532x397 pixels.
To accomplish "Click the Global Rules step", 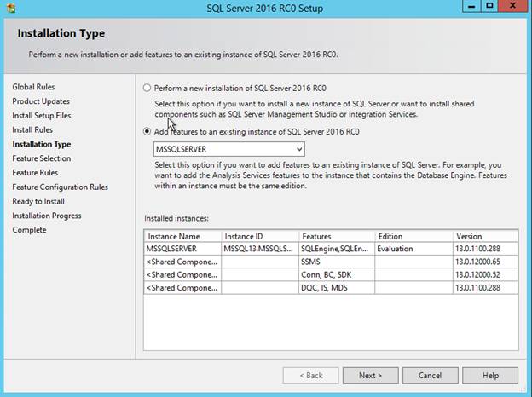I will coord(33,87).
